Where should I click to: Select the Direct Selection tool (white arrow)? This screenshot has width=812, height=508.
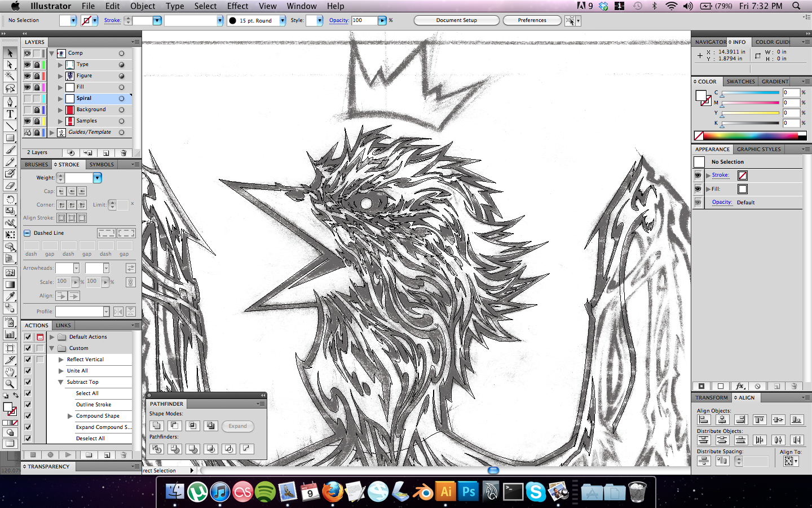[10, 64]
